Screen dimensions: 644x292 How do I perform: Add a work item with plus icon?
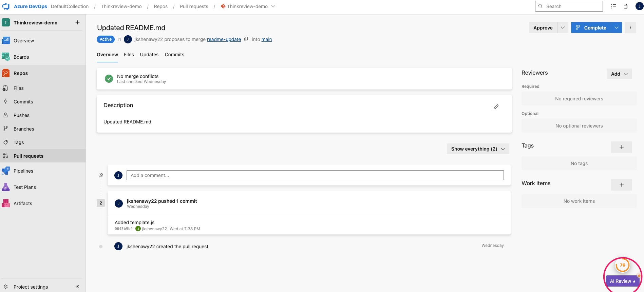click(621, 185)
